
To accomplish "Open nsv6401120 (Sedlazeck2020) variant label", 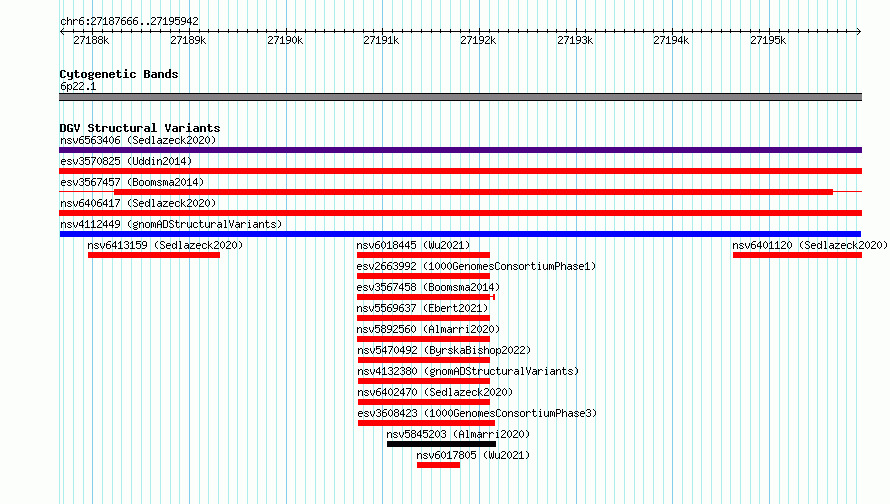I will point(810,245).
